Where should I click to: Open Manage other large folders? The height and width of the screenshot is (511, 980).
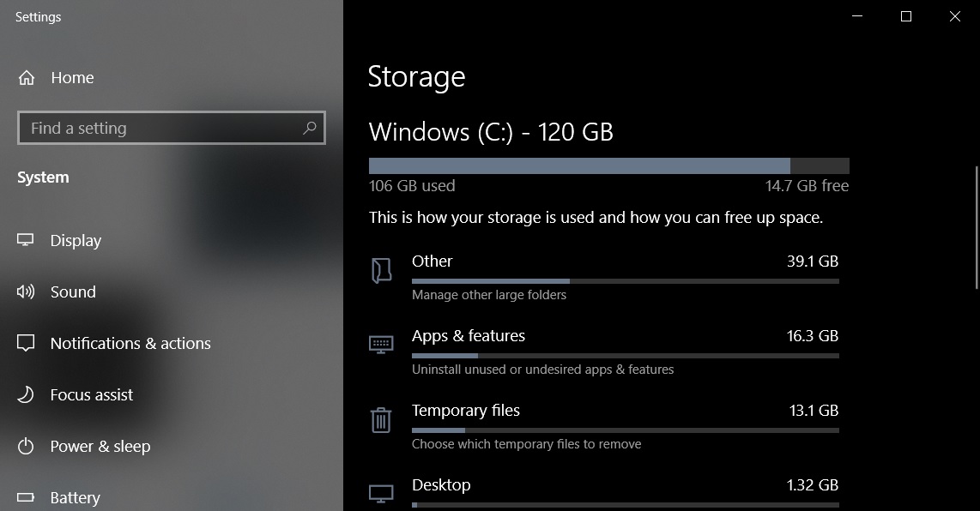(x=489, y=294)
